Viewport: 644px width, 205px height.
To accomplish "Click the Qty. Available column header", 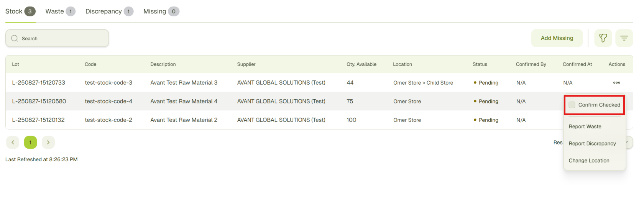I will [x=361, y=64].
